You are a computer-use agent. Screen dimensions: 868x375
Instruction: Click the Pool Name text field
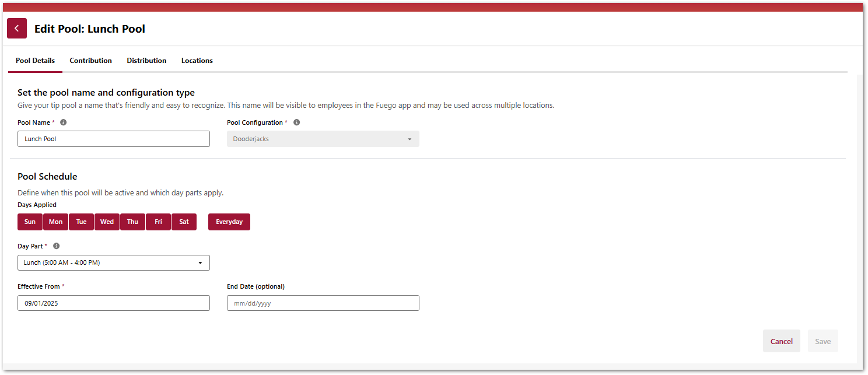pyautogui.click(x=114, y=139)
